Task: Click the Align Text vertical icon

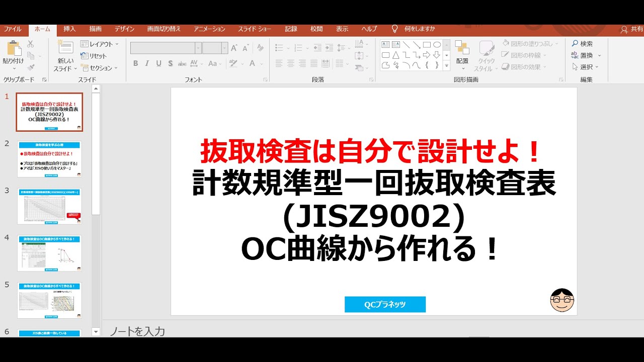Action: pos(359,55)
